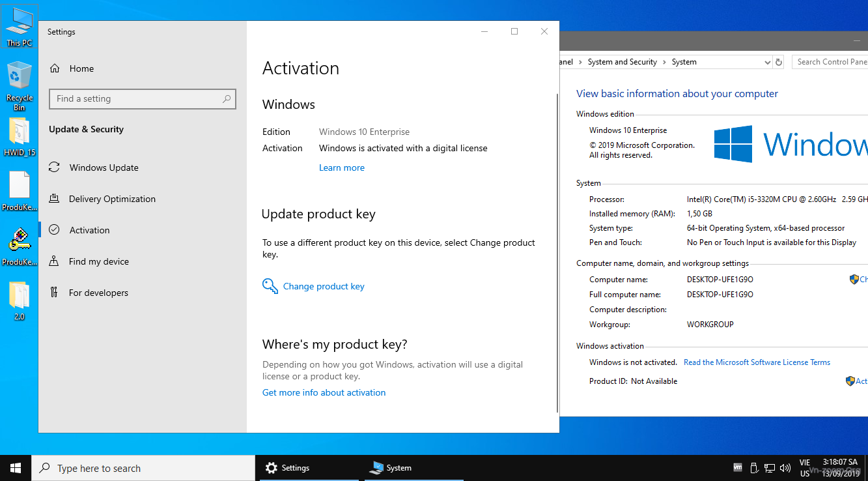868x481 pixels.
Task: Select the HWID_15 folder on desktop
Action: 19,137
